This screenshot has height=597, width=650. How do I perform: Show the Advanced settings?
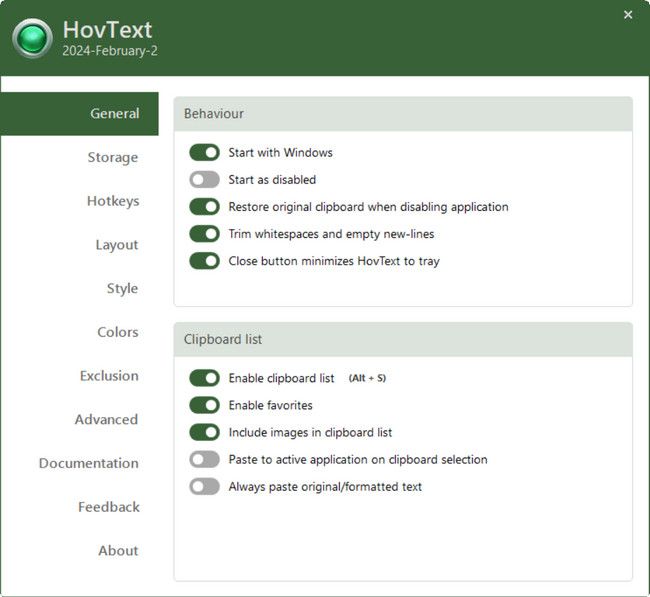click(x=106, y=420)
